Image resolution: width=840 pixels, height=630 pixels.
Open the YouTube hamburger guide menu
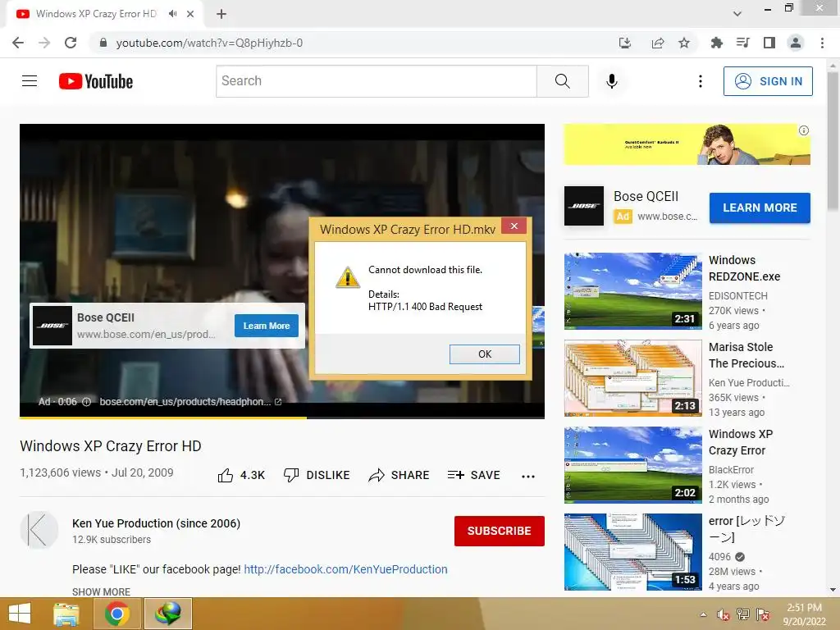pos(30,81)
